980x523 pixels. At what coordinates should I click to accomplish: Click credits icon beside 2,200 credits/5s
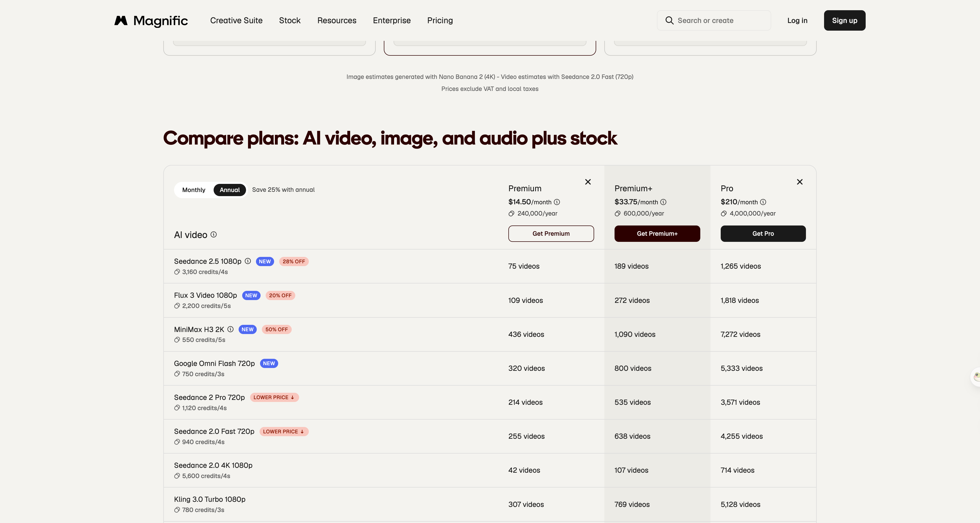[177, 306]
